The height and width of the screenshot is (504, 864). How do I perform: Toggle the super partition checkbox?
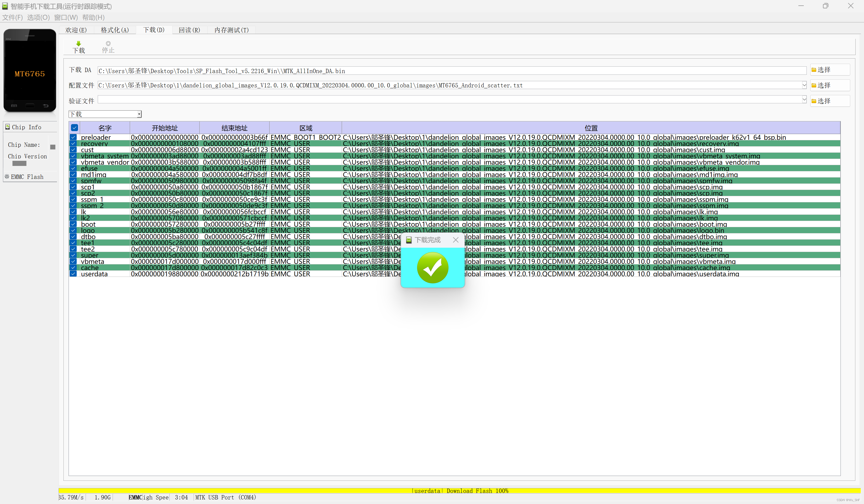73,255
